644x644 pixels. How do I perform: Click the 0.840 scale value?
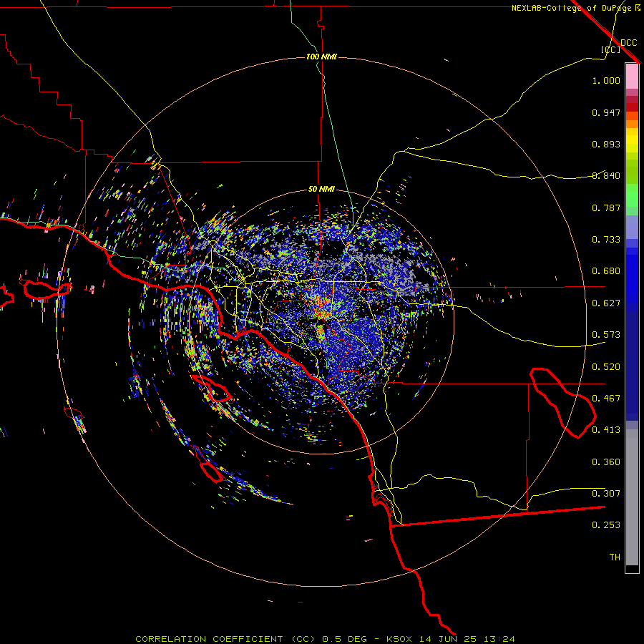(606, 176)
